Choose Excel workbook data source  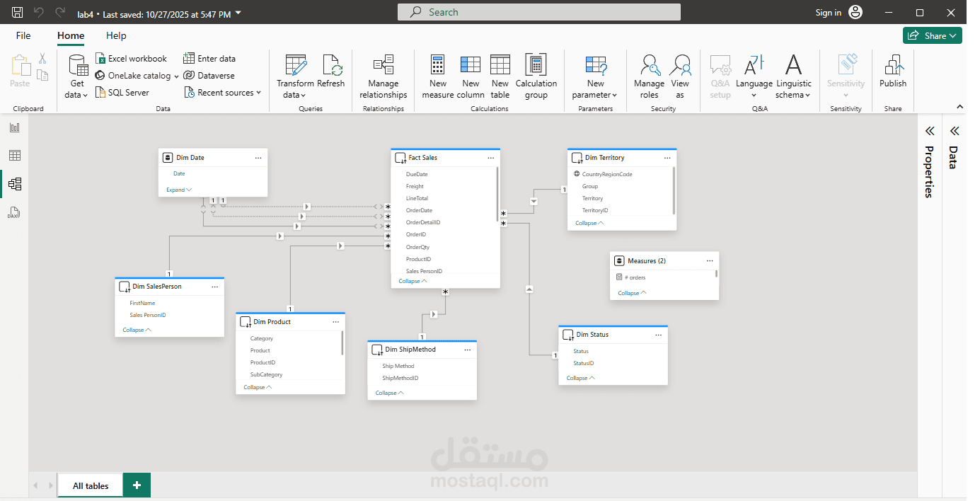pos(131,59)
